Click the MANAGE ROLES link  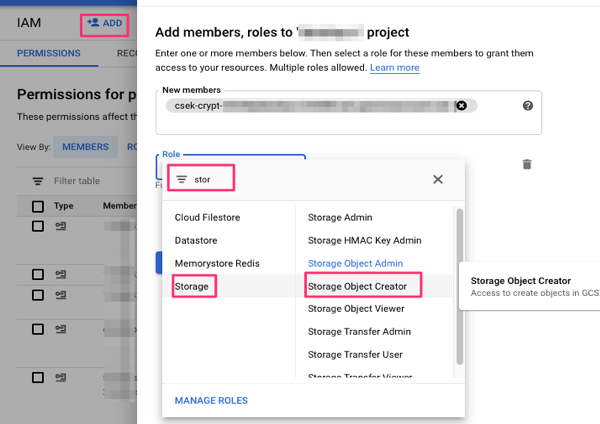tap(211, 400)
